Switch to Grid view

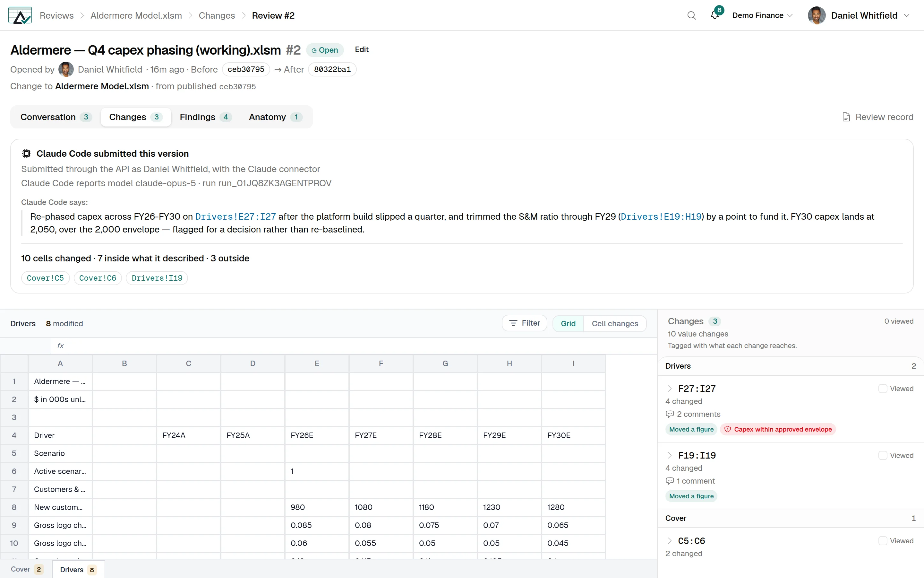[568, 323]
